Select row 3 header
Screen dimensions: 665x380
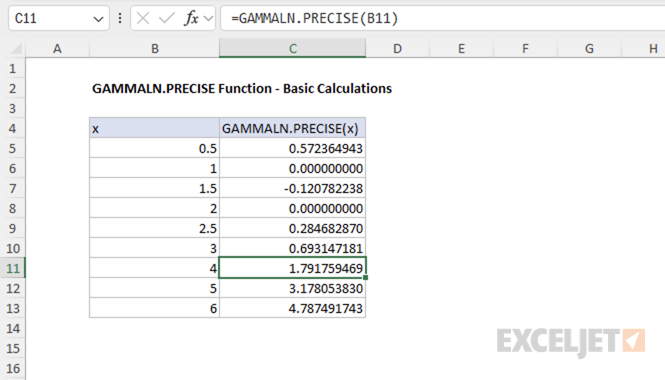[13, 108]
